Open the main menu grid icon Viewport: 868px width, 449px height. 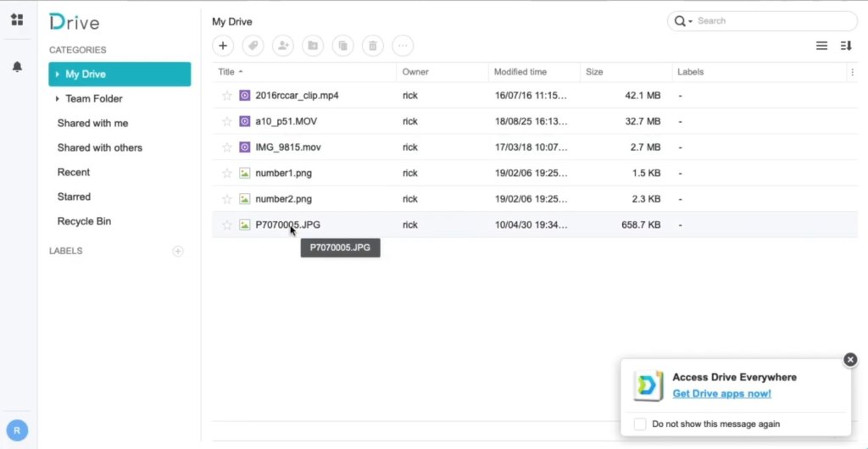click(x=17, y=19)
